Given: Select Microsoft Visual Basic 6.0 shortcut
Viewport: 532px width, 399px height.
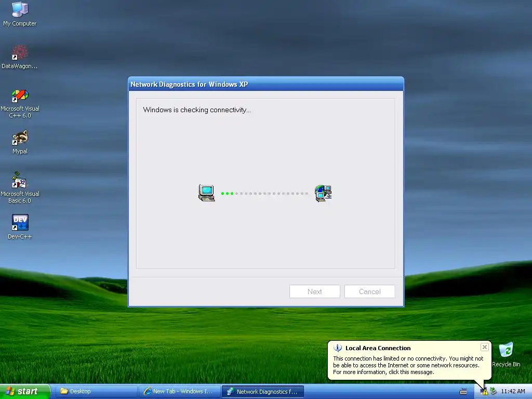Looking at the screenshot, I should [20, 188].
